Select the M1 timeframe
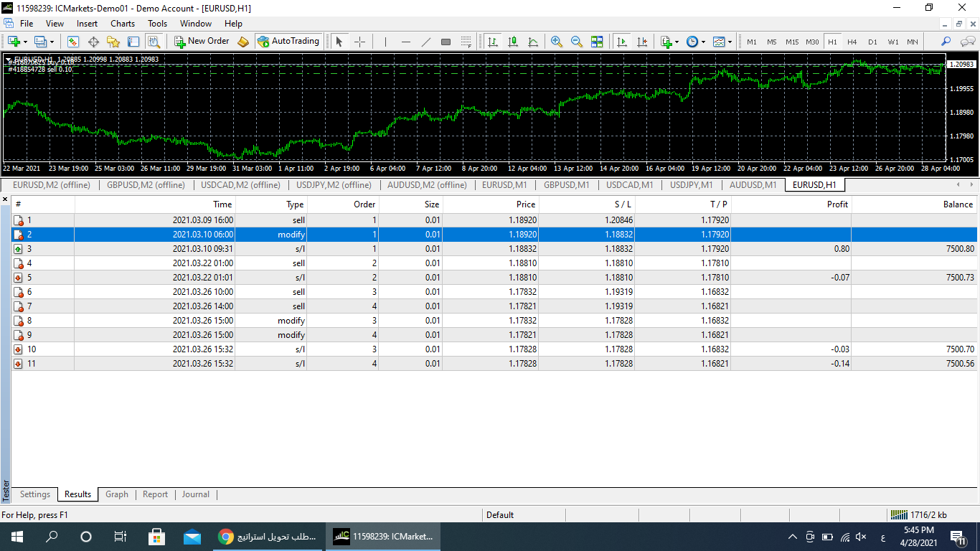The width and height of the screenshot is (980, 551). (x=751, y=42)
